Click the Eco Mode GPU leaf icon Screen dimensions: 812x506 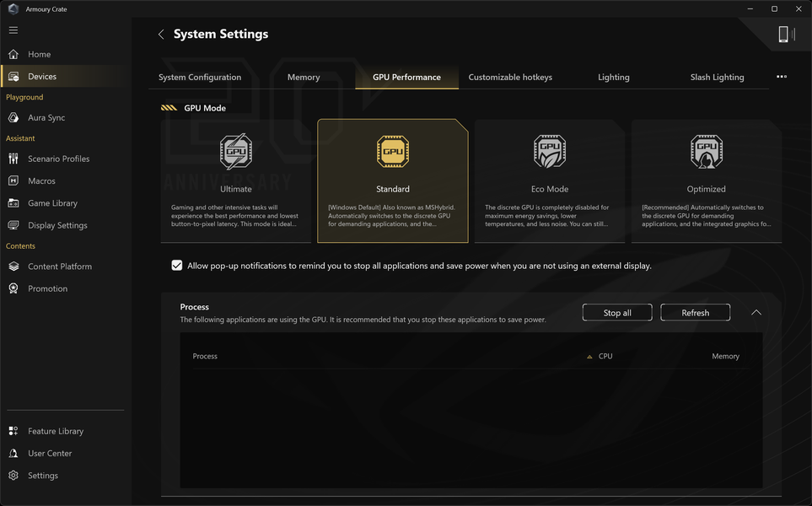point(550,152)
